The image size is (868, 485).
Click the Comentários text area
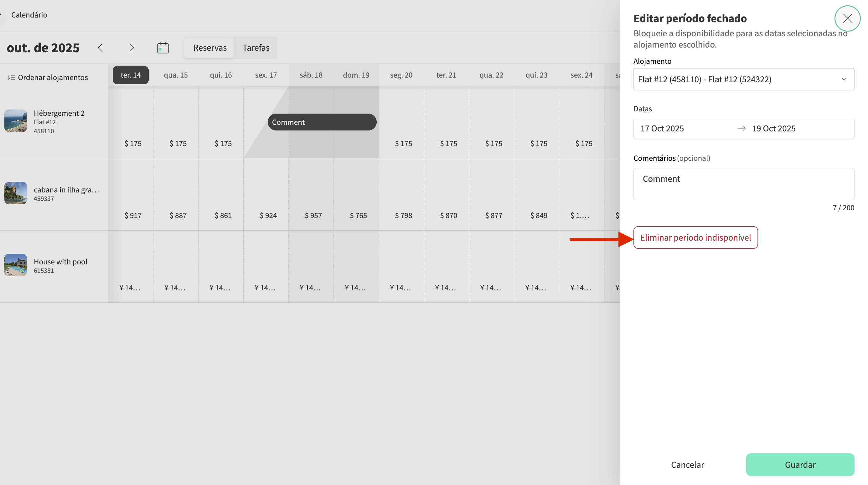[x=743, y=184]
